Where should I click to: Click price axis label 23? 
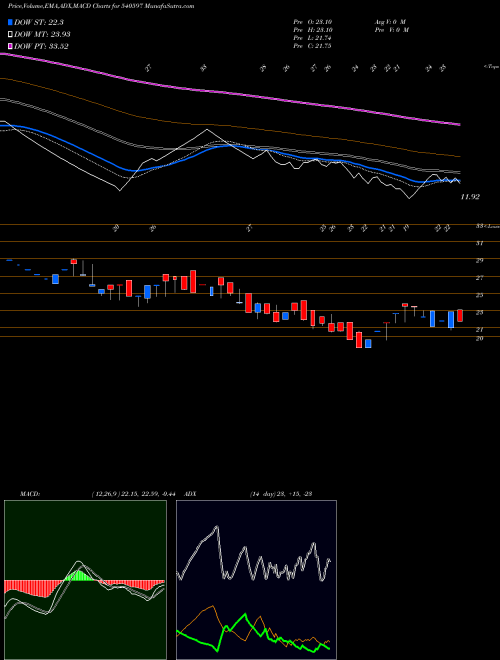(x=479, y=312)
